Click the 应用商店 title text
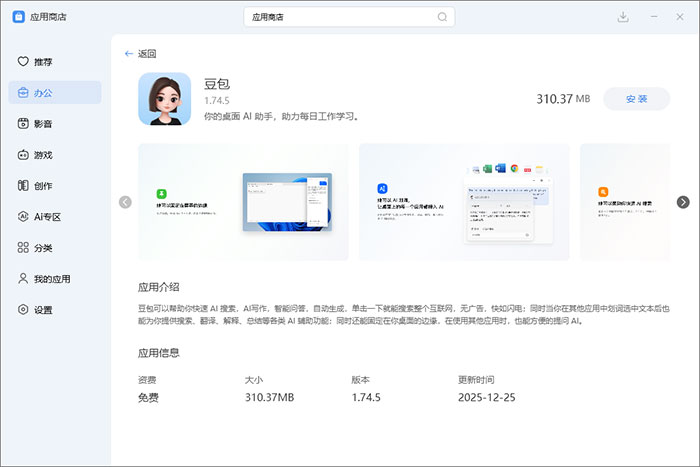This screenshot has width=700, height=467. [x=48, y=17]
